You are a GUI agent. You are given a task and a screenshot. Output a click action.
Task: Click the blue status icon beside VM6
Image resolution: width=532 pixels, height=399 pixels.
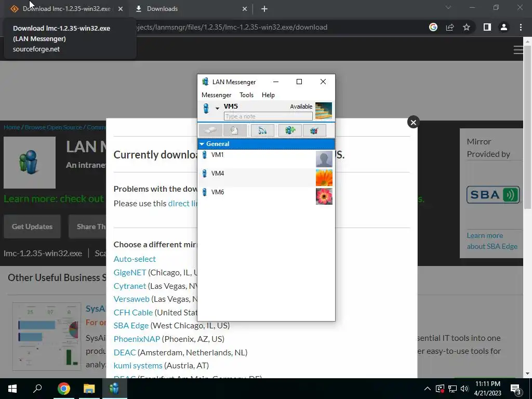204,192
